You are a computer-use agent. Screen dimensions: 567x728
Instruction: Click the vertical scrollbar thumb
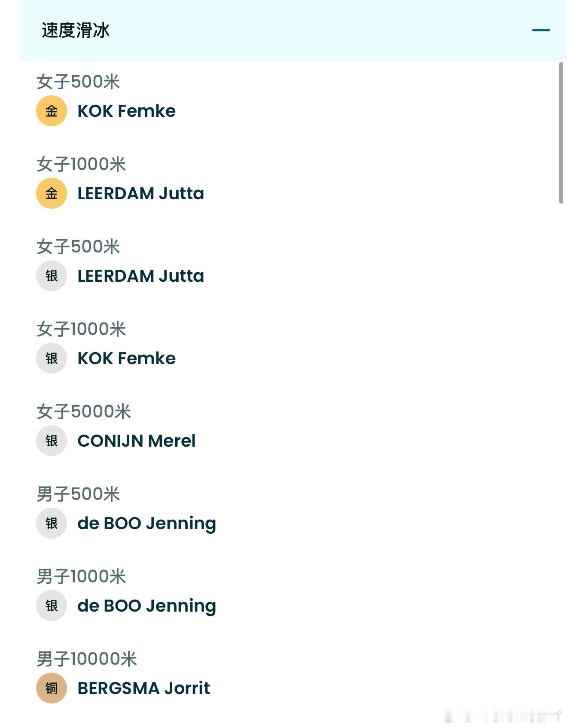point(561,132)
